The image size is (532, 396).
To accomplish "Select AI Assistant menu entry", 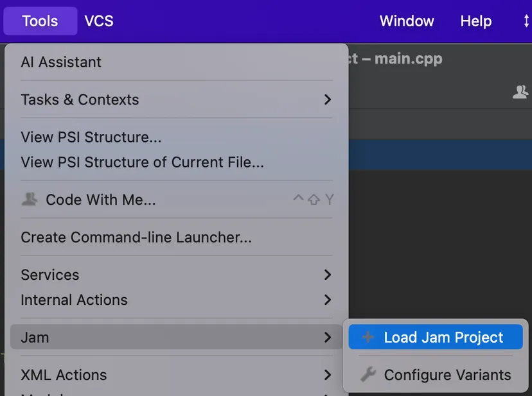I will click(177, 62).
